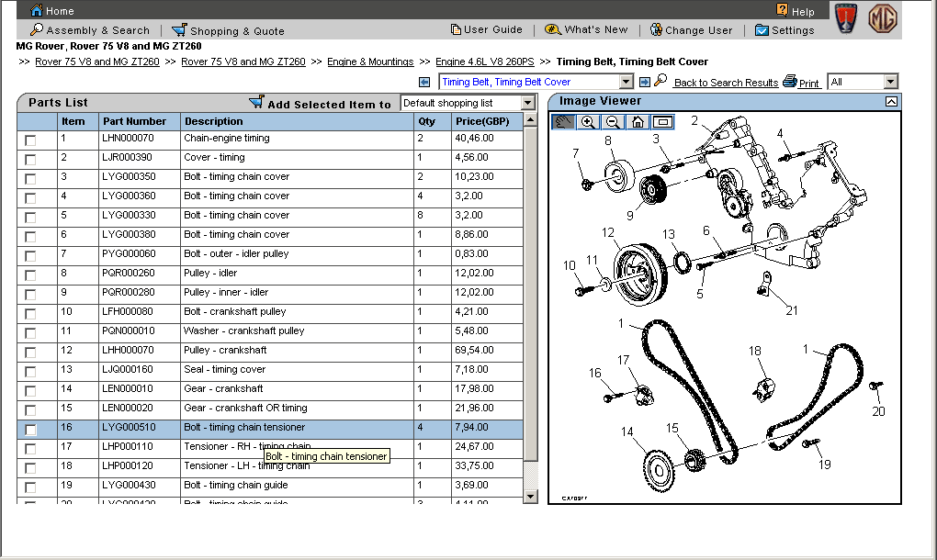Viewport: 937px width, 560px height.
Task: Follow the Engine & Mountings breadcrumb link
Action: (370, 62)
